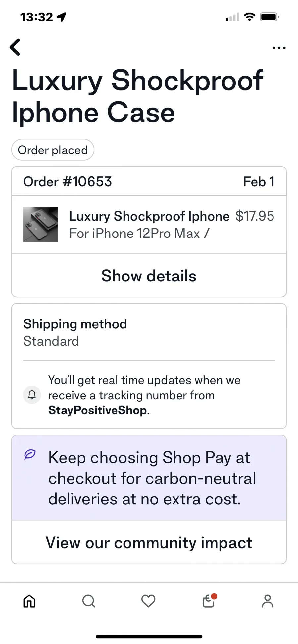The width and height of the screenshot is (298, 644).
Task: Open the Profile account tab
Action: tap(268, 601)
